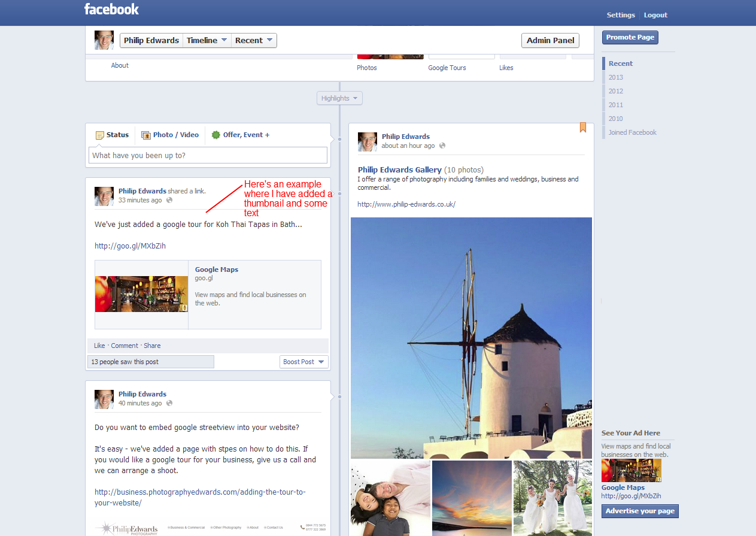
Task: Click the 'about an hour ago' timestamp
Action: tap(408, 146)
